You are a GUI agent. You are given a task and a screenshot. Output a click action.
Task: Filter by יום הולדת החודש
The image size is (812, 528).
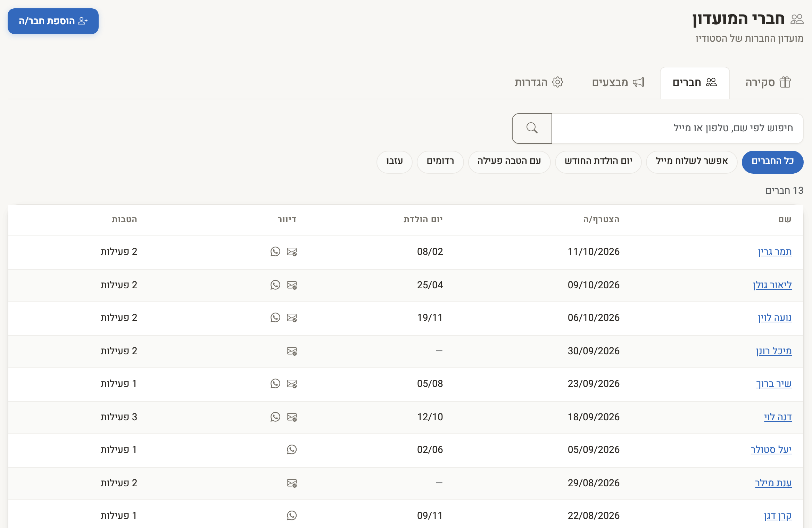(x=598, y=162)
